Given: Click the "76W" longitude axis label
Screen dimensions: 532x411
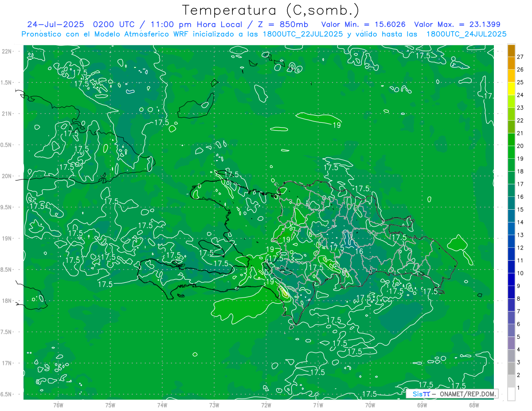Looking at the screenshot, I should (58, 405).
